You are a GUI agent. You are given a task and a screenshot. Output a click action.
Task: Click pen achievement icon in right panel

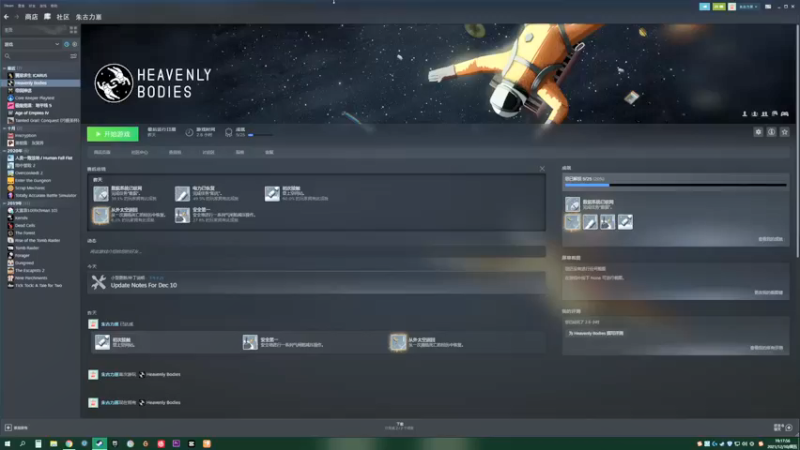click(x=590, y=222)
